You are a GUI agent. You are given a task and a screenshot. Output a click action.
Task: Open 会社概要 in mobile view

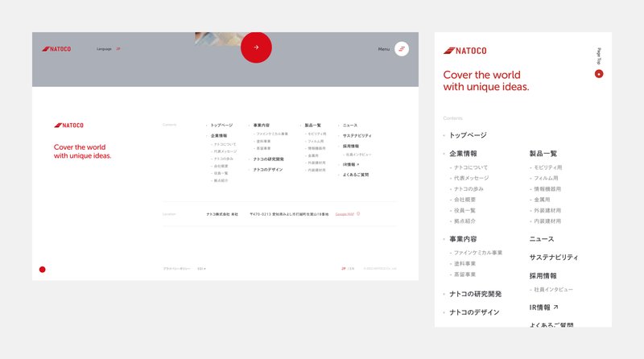coord(464,200)
